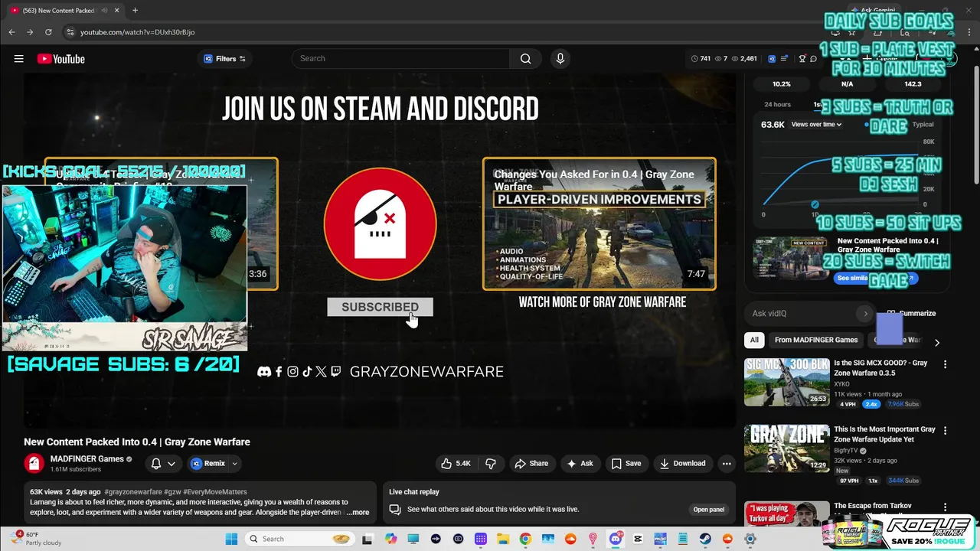The width and height of the screenshot is (980, 551).
Task: Open the vidIQ Filters dropdown
Action: (224, 59)
